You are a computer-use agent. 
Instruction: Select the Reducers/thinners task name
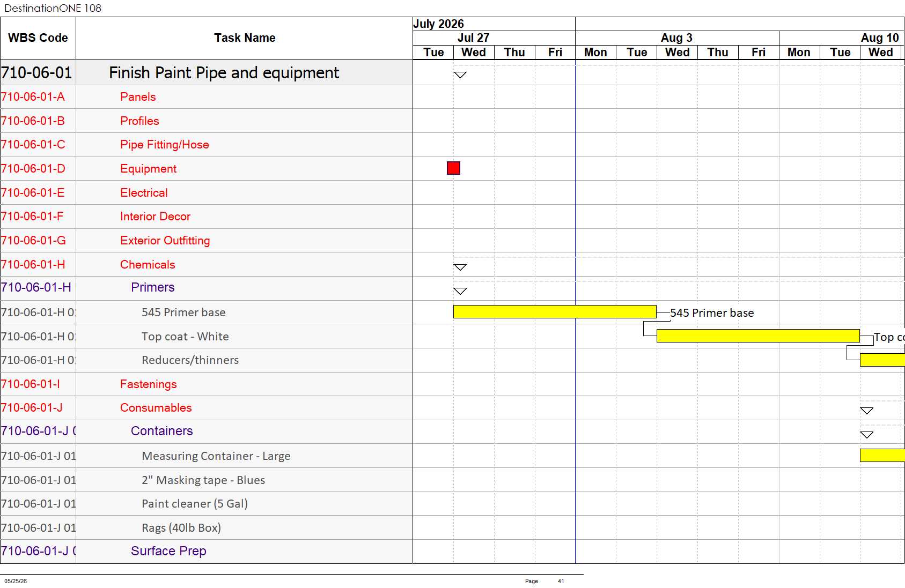coord(190,360)
